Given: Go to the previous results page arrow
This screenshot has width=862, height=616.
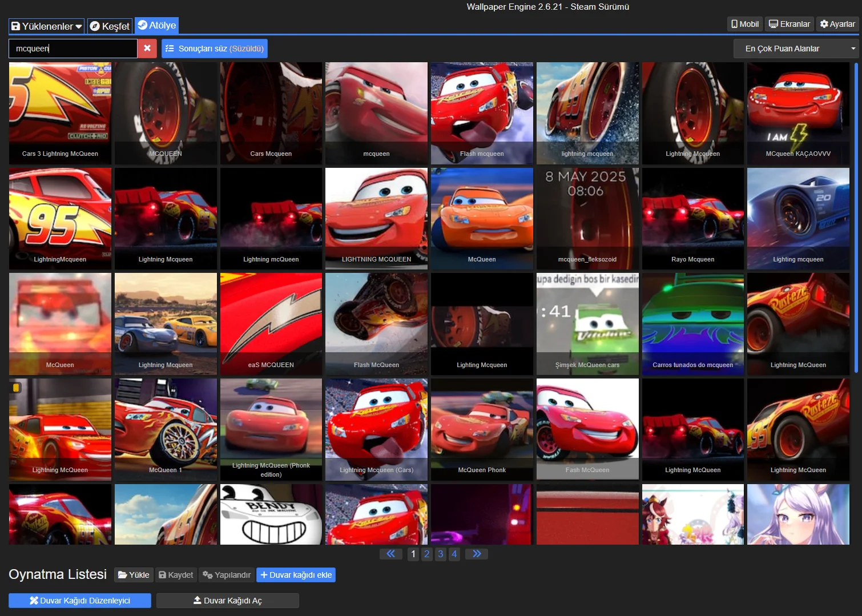Looking at the screenshot, I should 391,554.
